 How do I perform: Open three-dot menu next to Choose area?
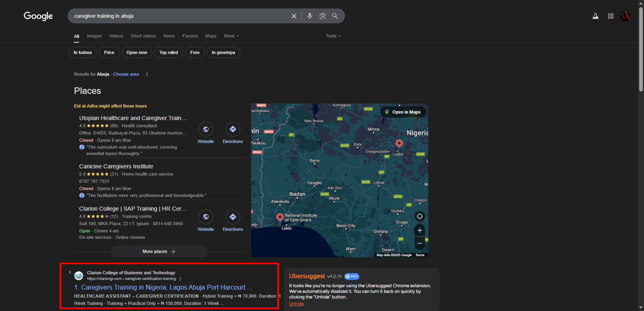[x=147, y=74]
